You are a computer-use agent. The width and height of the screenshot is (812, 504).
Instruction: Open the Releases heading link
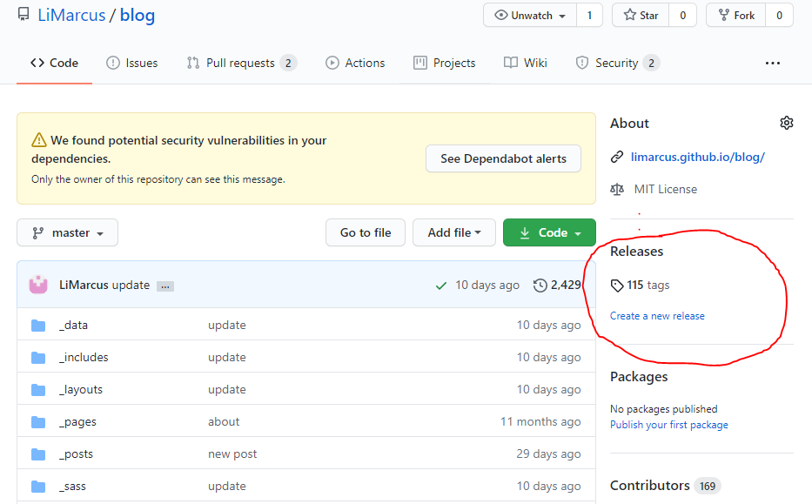coord(636,252)
